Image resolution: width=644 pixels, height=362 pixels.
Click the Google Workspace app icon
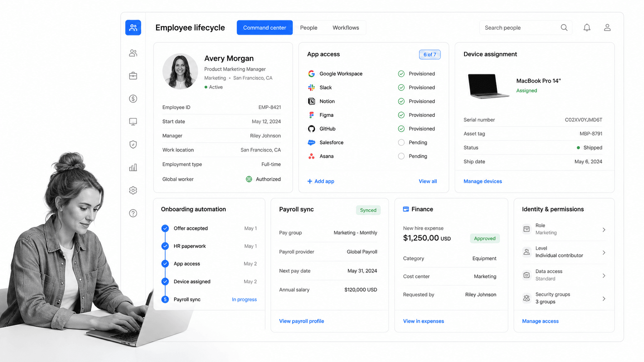311,74
